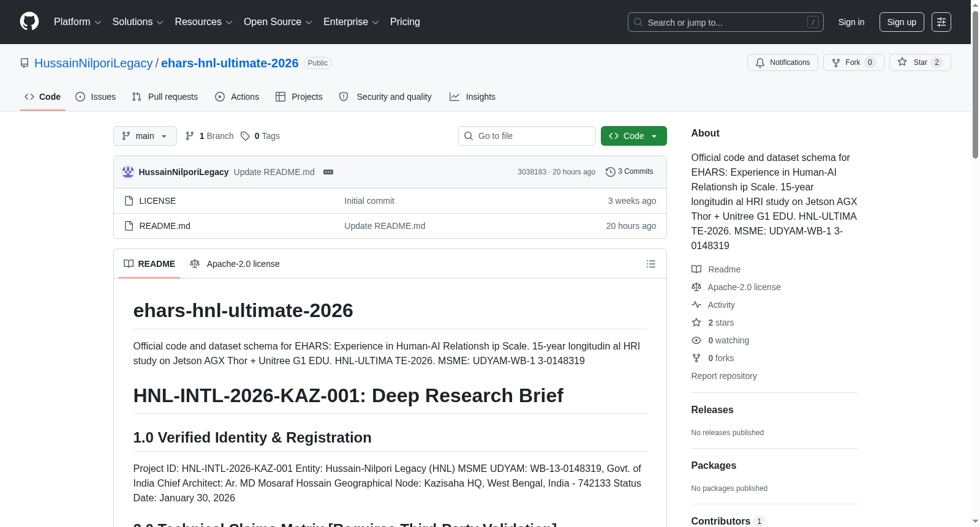Open the Initial commit message link
This screenshot has width=980, height=527.
pos(369,201)
